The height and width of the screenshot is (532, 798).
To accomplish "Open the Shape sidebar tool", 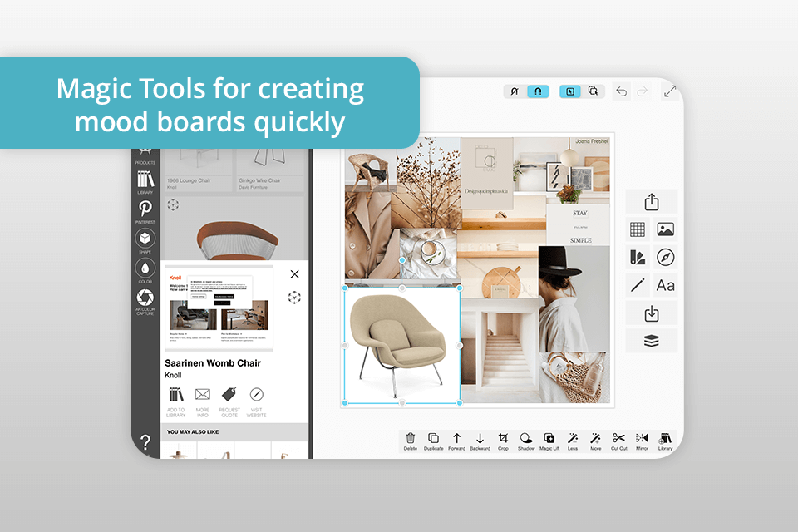I will coord(145,241).
